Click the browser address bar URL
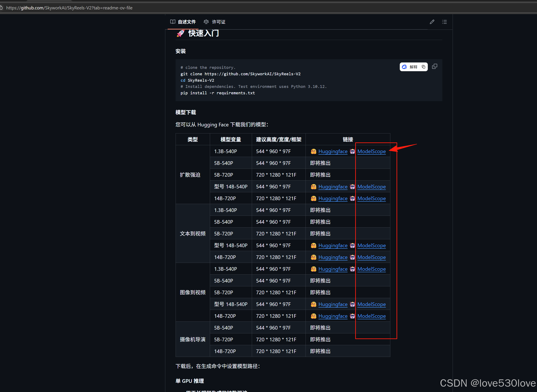The width and height of the screenshot is (537, 392). [x=69, y=8]
